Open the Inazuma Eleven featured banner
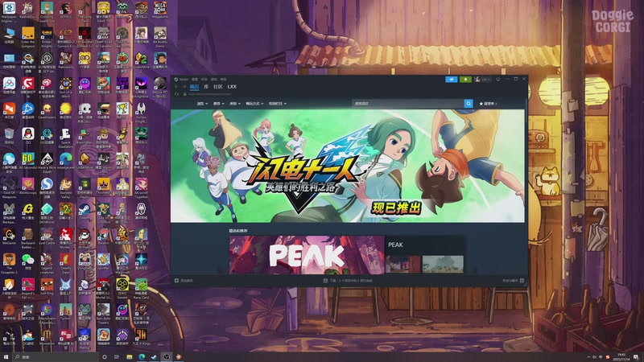The width and height of the screenshot is (644, 362). pyautogui.click(x=348, y=166)
